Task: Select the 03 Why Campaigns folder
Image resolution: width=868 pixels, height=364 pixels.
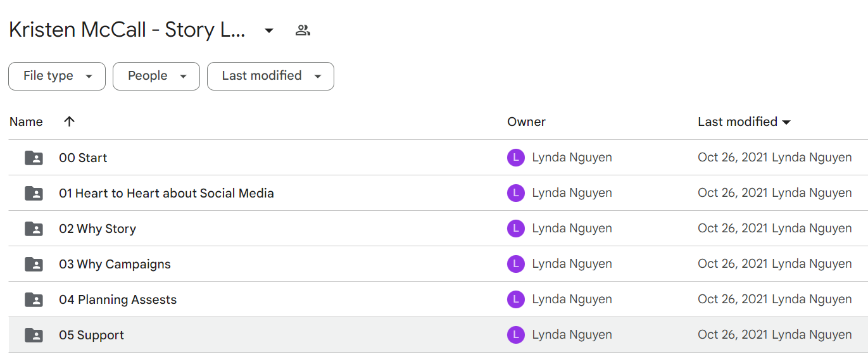Action: coord(115,264)
